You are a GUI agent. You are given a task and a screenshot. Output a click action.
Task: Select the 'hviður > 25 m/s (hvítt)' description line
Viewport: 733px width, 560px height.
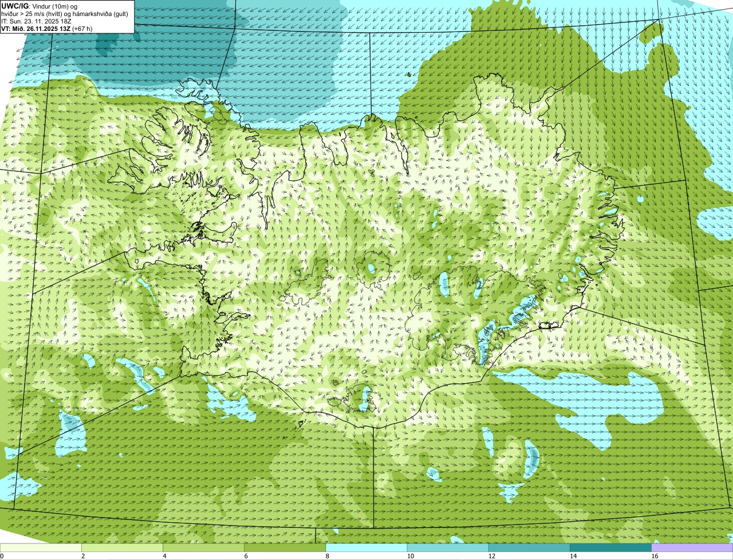click(65, 14)
